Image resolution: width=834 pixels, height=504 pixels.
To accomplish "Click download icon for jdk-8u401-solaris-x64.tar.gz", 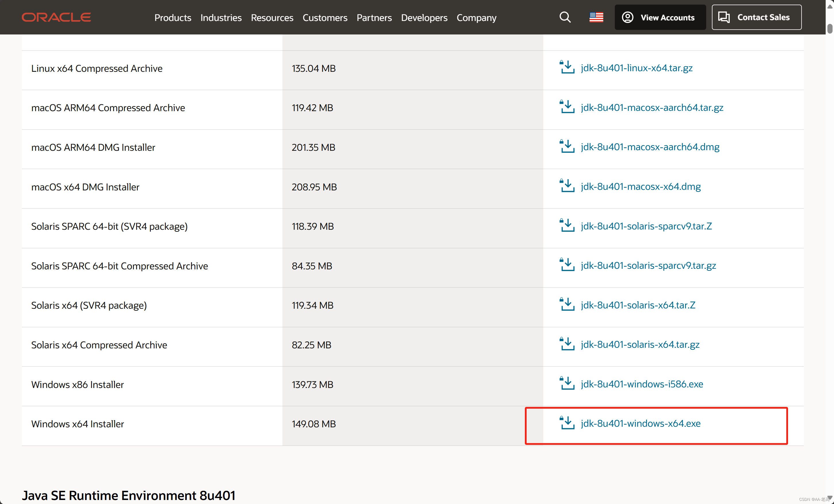I will coord(567,344).
